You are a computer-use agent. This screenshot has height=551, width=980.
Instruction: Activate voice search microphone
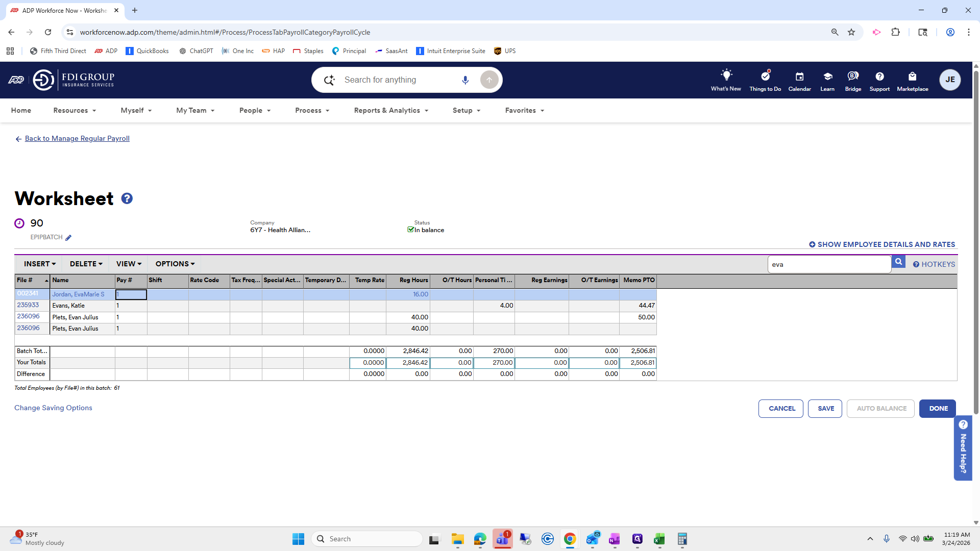click(x=465, y=80)
